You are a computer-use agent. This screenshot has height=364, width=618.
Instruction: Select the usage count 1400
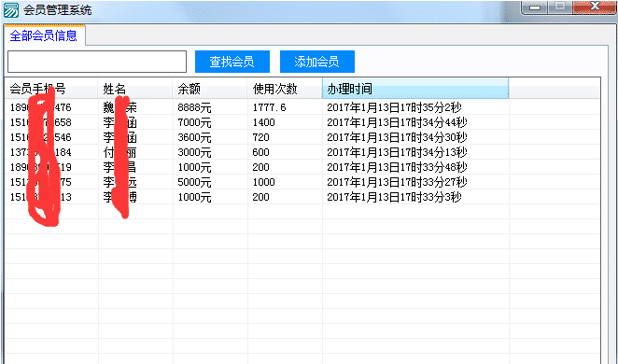click(x=263, y=122)
